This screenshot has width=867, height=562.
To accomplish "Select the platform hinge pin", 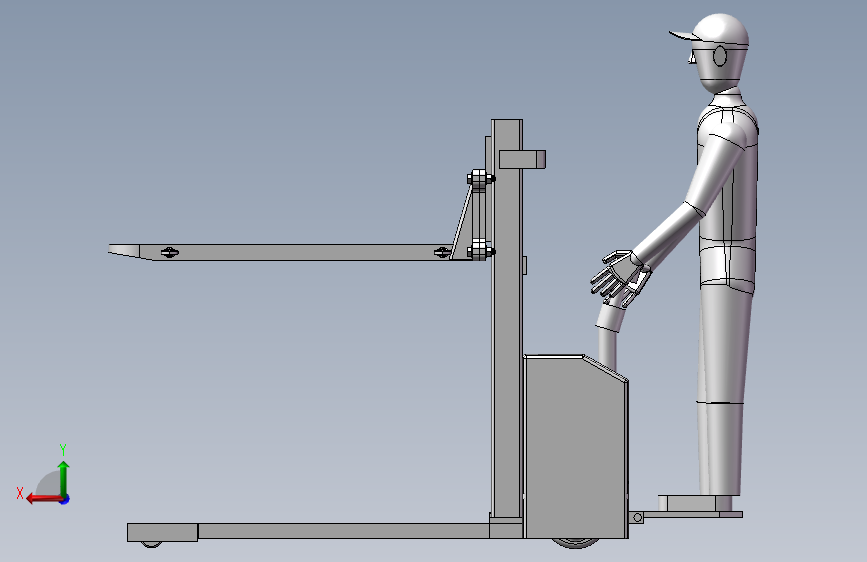I will pos(638,518).
